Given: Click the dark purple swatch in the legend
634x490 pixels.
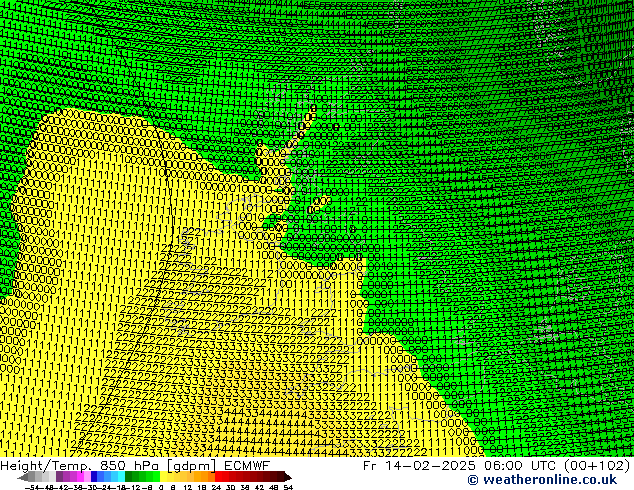Looking at the screenshot, I should [x=59, y=477].
